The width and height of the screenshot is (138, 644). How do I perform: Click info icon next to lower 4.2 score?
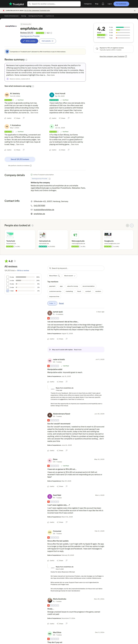[x=15, y=261]
